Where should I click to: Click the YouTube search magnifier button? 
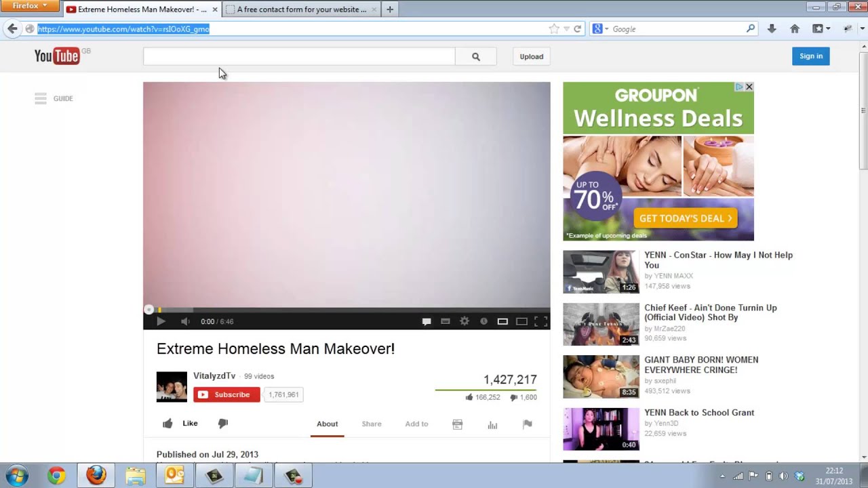pos(475,57)
